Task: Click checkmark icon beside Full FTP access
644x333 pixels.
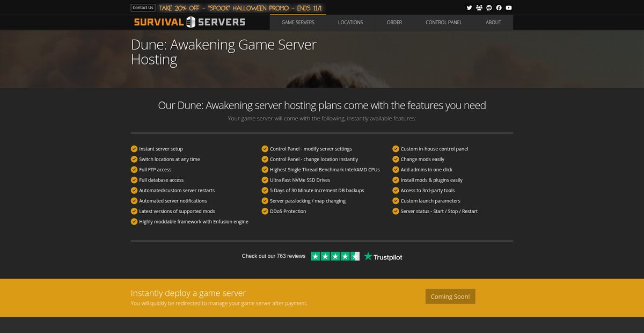Action: 134,170
